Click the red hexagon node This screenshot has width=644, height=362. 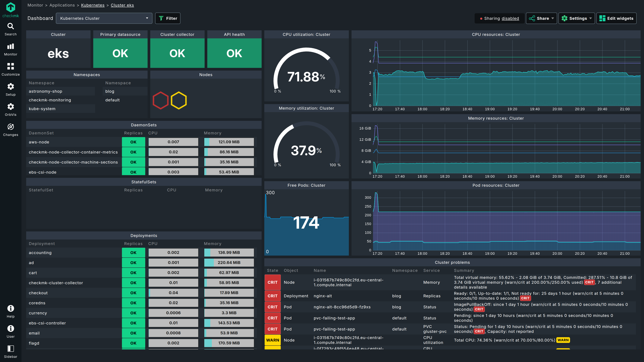click(160, 100)
